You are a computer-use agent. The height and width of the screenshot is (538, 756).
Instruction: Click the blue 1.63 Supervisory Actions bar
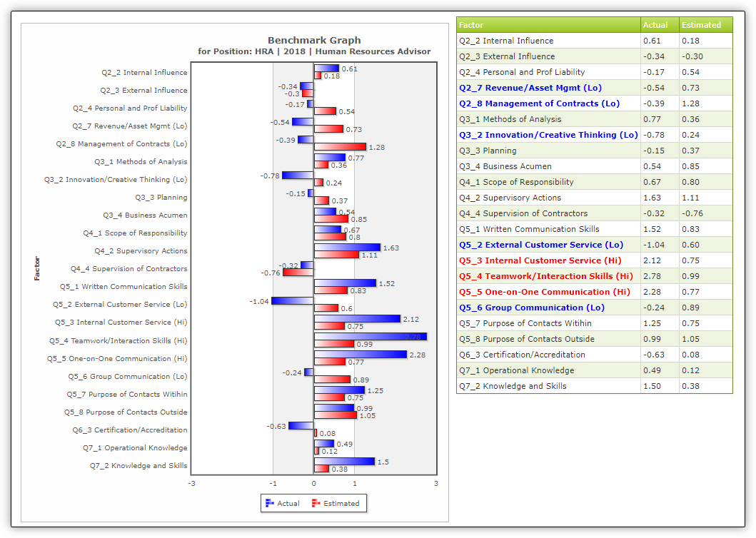[x=347, y=248]
